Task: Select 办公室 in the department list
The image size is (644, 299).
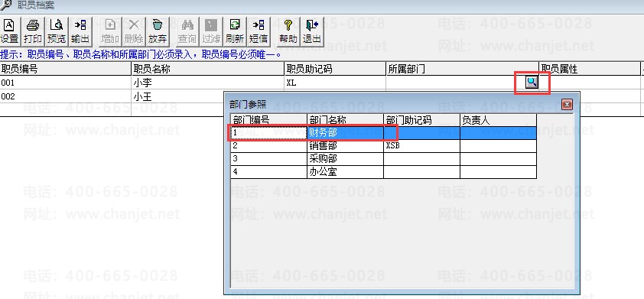Action: [345, 172]
